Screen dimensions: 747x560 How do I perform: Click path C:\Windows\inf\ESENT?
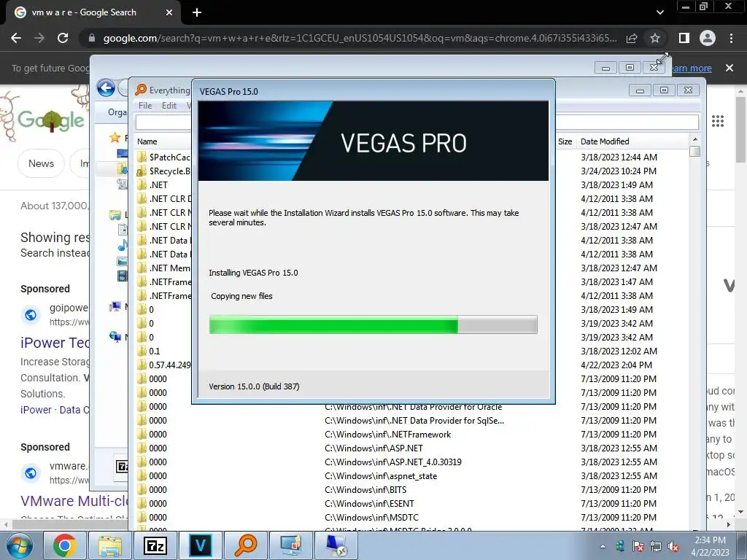[x=369, y=503]
